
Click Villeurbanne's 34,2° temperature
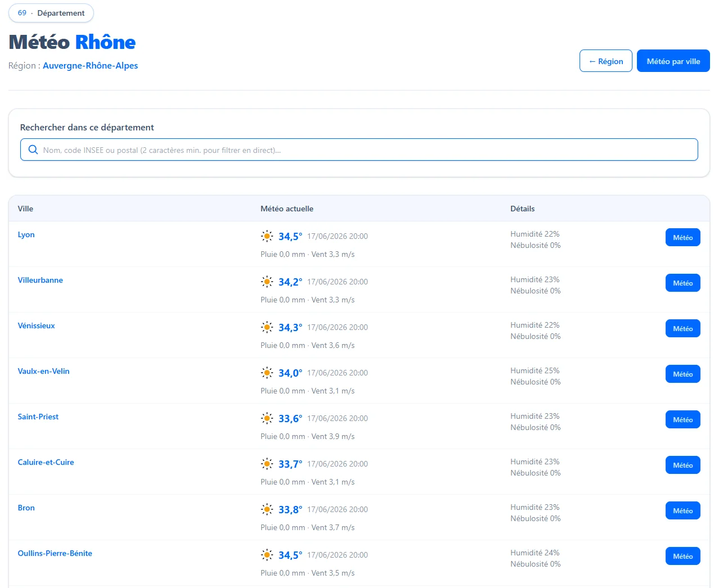click(x=291, y=282)
